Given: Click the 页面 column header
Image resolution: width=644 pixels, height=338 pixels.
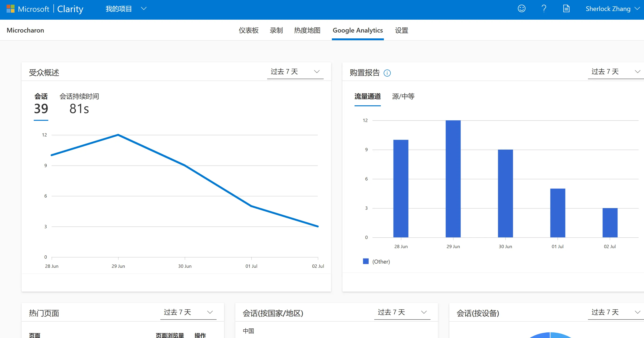Looking at the screenshot, I should (34, 335).
